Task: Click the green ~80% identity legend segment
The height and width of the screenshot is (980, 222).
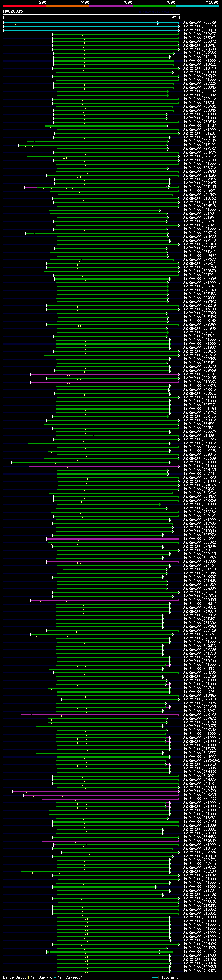Action: click(154, 6)
